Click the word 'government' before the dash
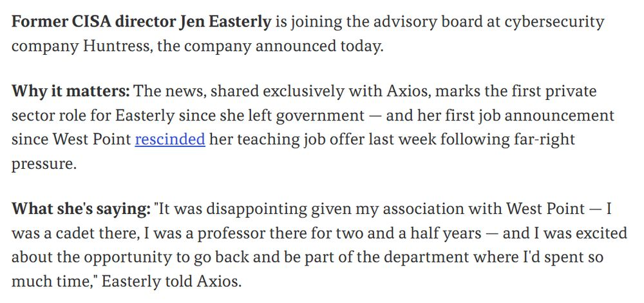This screenshot has height=303, width=644. tap(320, 116)
